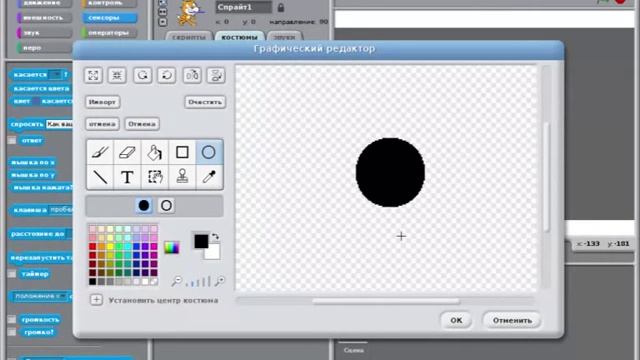The height and width of the screenshot is (360, 640).
Task: Choose the outline ellipse option
Action: [x=166, y=205]
